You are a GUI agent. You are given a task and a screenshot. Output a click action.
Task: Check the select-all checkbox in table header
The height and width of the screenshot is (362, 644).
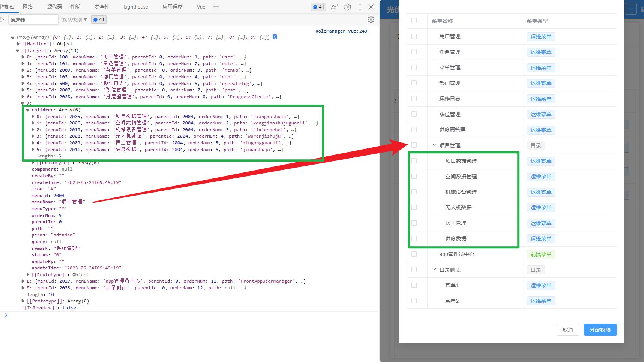pyautogui.click(x=414, y=21)
